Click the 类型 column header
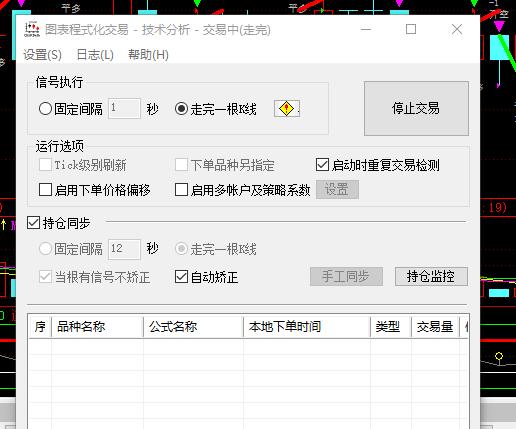This screenshot has width=516, height=429. click(x=391, y=327)
